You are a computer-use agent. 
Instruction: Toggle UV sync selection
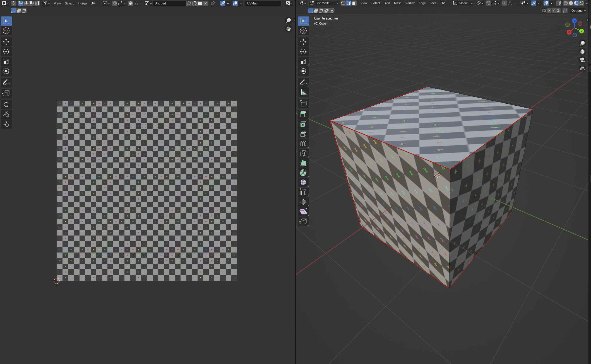tap(13, 3)
